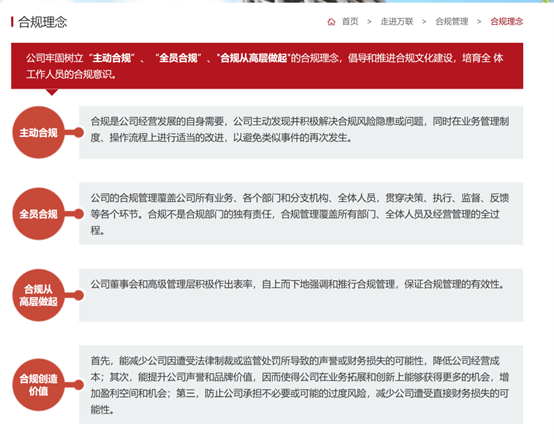Viewport: 554px width, 443px height.
Task: Click paragraph beginning 合规是公司经营发展的自身需要
Action: click(x=300, y=129)
